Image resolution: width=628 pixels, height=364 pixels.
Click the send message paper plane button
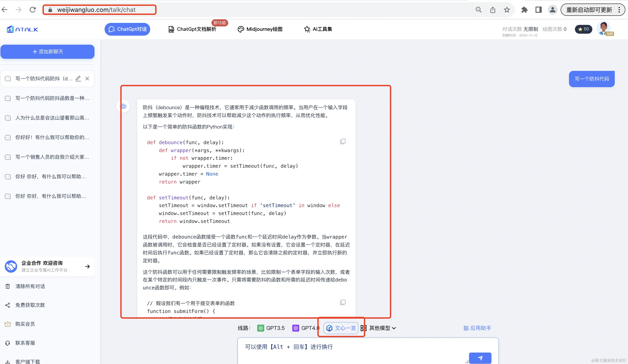(x=480, y=358)
